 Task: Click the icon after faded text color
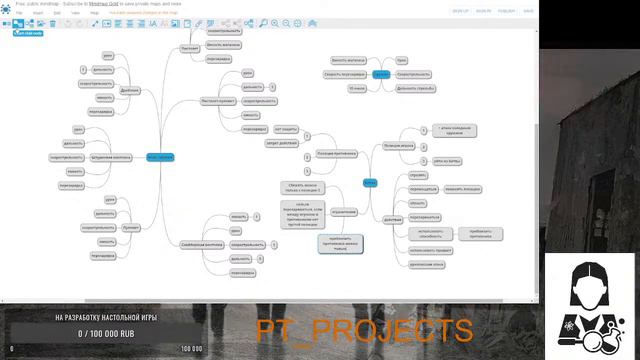176,24
